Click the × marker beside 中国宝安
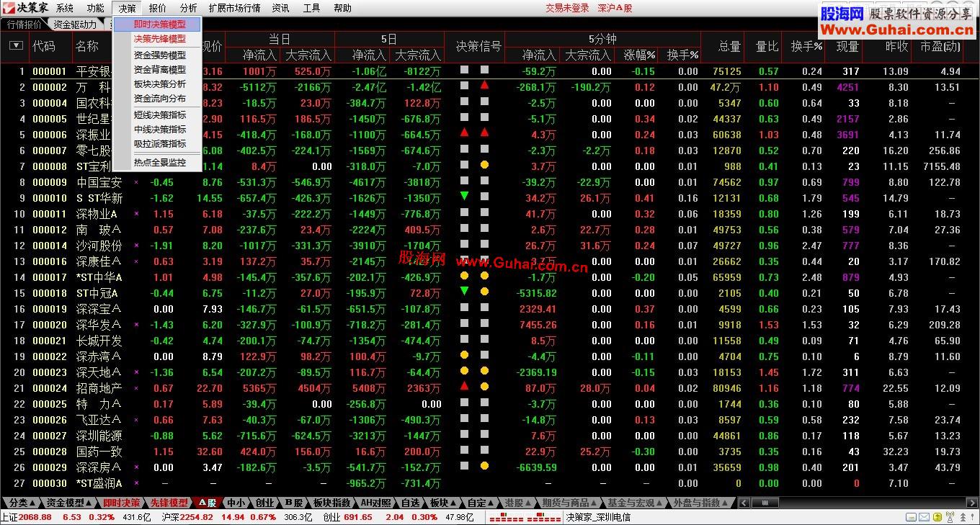 [x=136, y=182]
